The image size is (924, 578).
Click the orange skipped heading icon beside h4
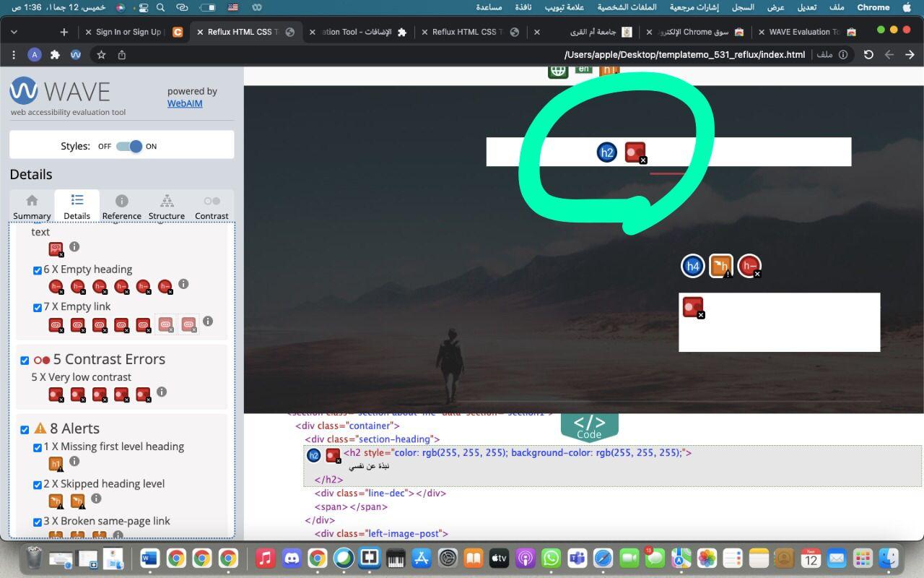tap(721, 266)
